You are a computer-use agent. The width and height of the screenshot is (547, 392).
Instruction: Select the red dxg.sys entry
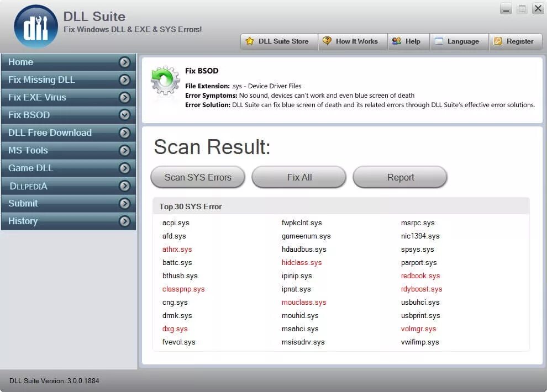pos(175,329)
